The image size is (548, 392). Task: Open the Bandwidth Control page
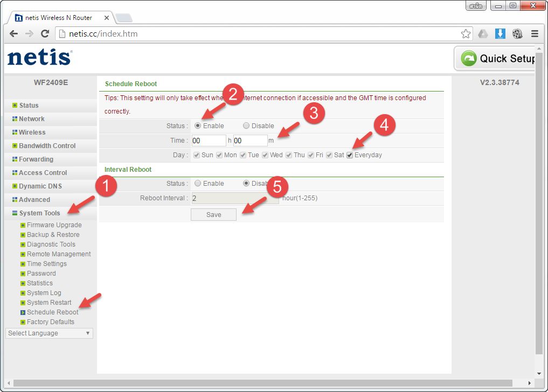point(47,146)
